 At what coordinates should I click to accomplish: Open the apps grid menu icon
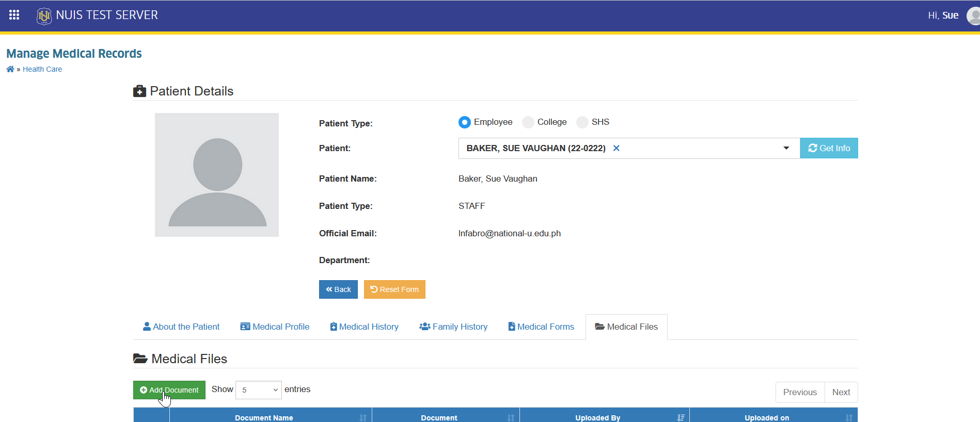coord(14,15)
